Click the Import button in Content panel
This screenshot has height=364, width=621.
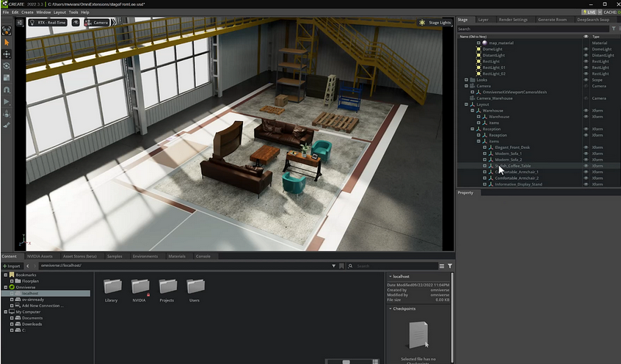pyautogui.click(x=12, y=266)
